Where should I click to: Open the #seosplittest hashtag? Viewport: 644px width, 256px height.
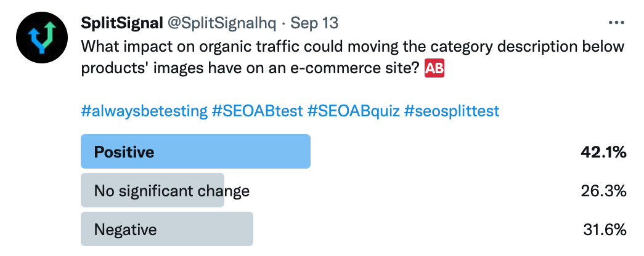pyautogui.click(x=451, y=111)
